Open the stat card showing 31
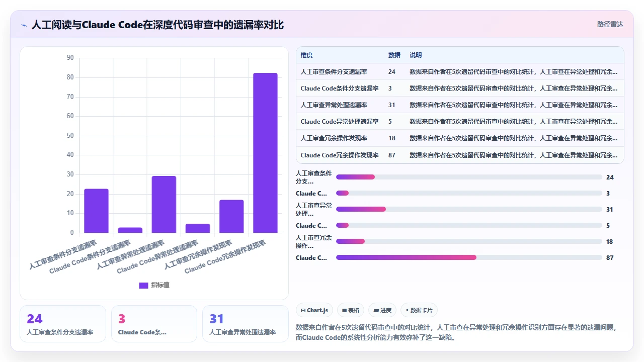644x362 pixels. (246, 324)
